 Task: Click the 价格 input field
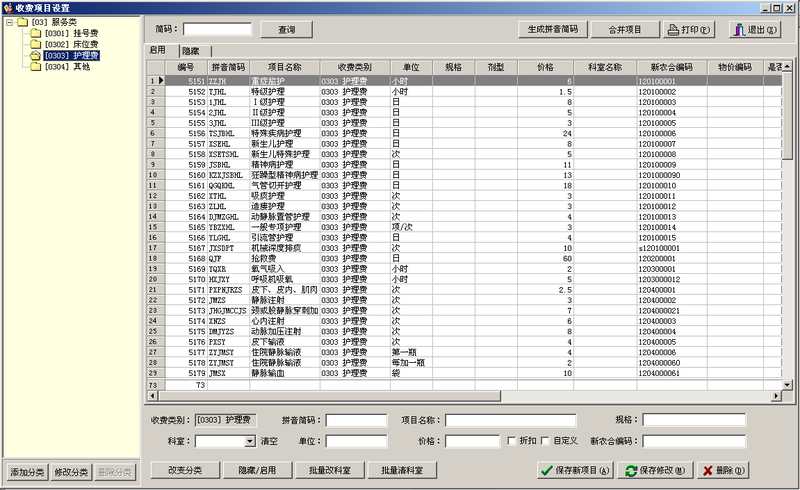coord(472,441)
